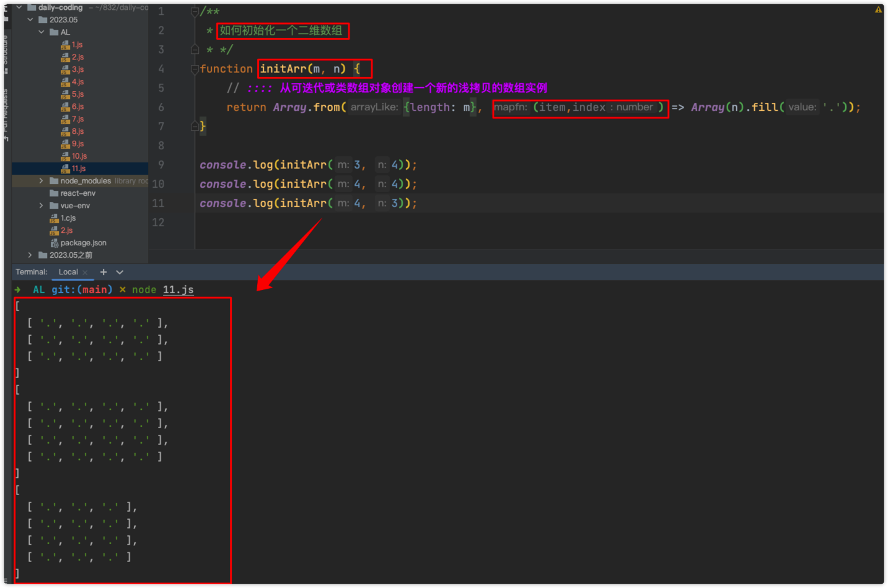Select the highlighted 11.js file

pyautogui.click(x=79, y=169)
